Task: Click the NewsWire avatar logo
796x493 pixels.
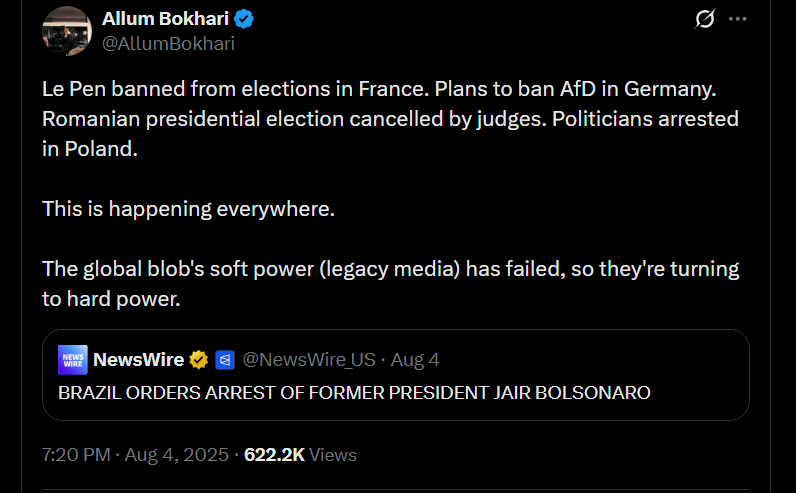Action: [x=73, y=359]
